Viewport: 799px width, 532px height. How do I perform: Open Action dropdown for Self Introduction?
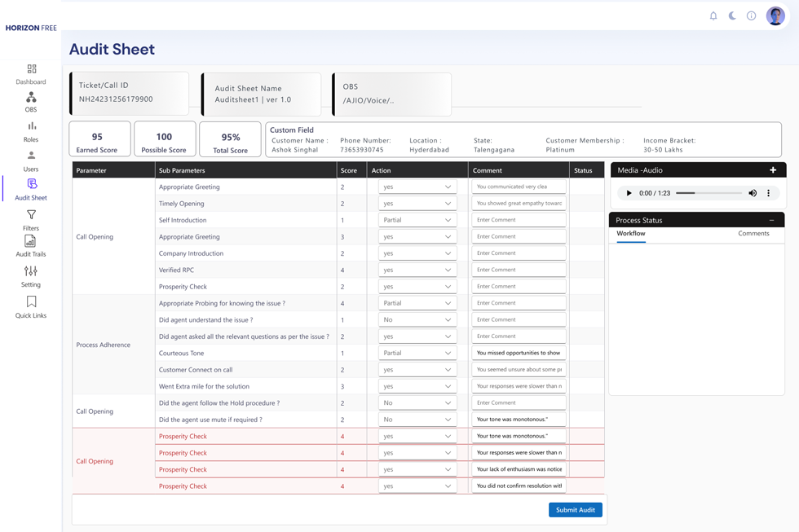click(x=417, y=220)
